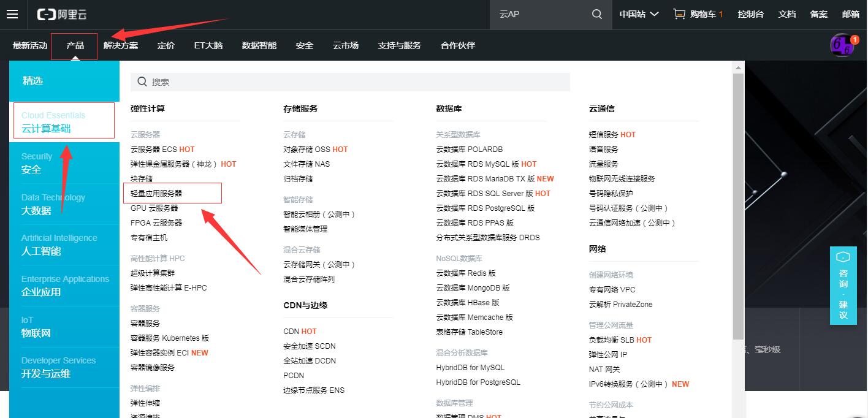868x418 pixels.
Task: Open 容器镜像服务 link
Action: point(153,367)
